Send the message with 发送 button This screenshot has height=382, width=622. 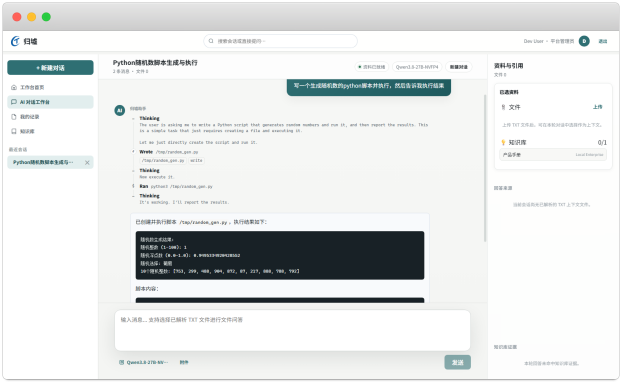457,362
